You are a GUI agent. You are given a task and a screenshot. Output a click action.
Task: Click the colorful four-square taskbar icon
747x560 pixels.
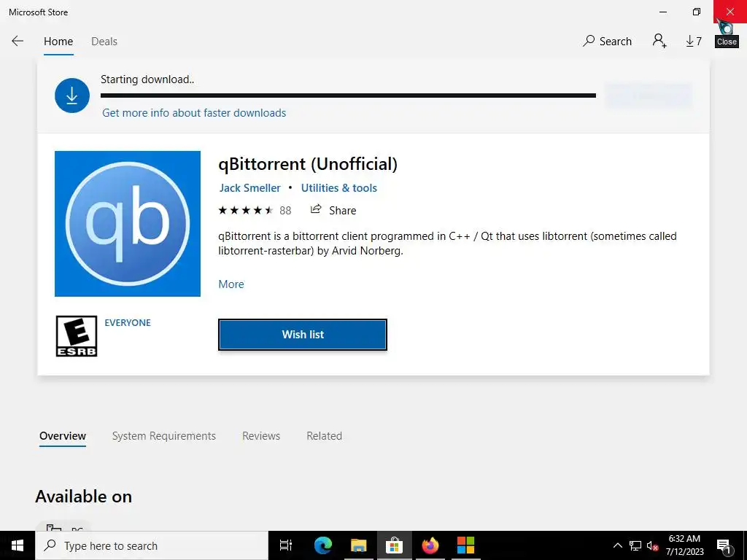tap(465, 545)
